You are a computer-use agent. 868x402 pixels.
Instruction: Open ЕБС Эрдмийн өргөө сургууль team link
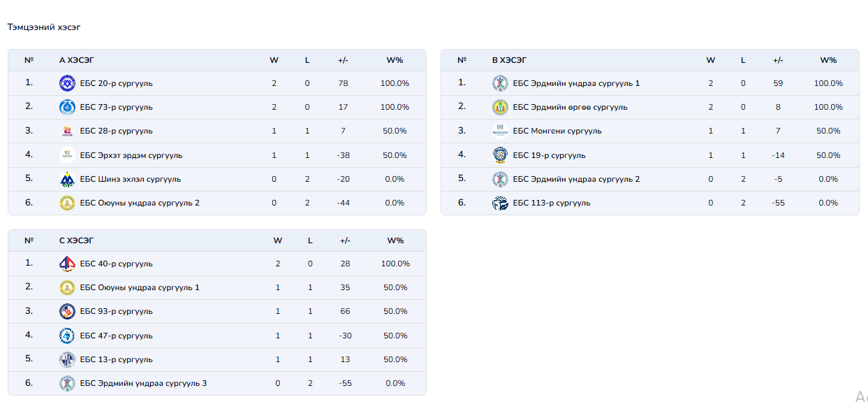tap(570, 107)
